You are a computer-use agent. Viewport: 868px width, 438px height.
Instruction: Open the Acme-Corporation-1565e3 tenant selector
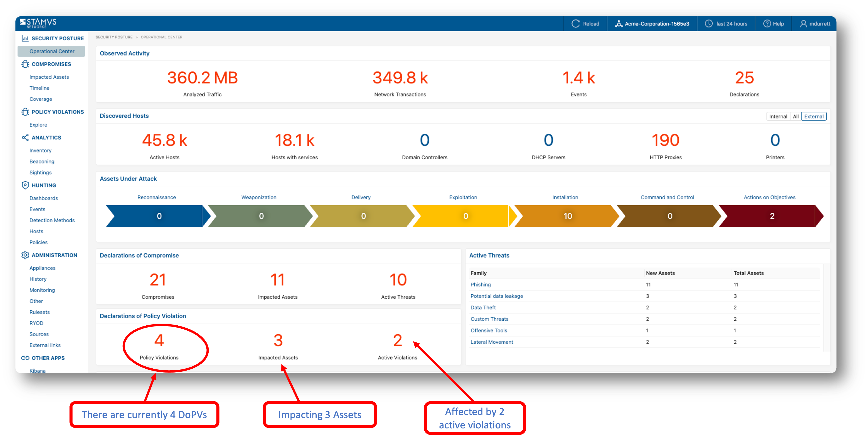point(657,24)
